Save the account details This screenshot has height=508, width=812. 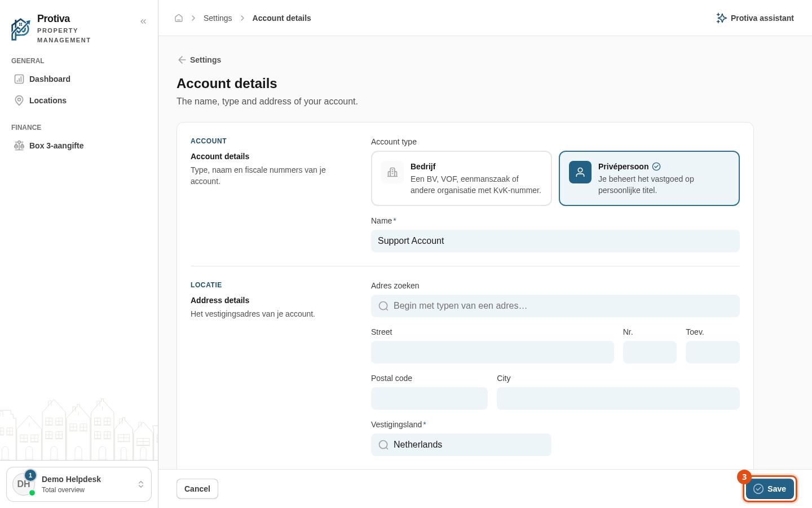click(x=770, y=489)
